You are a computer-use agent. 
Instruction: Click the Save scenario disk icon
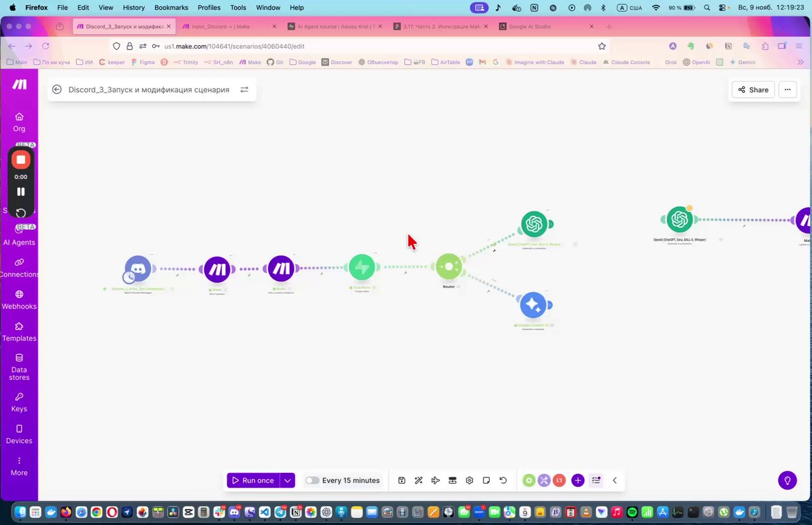[402, 481]
